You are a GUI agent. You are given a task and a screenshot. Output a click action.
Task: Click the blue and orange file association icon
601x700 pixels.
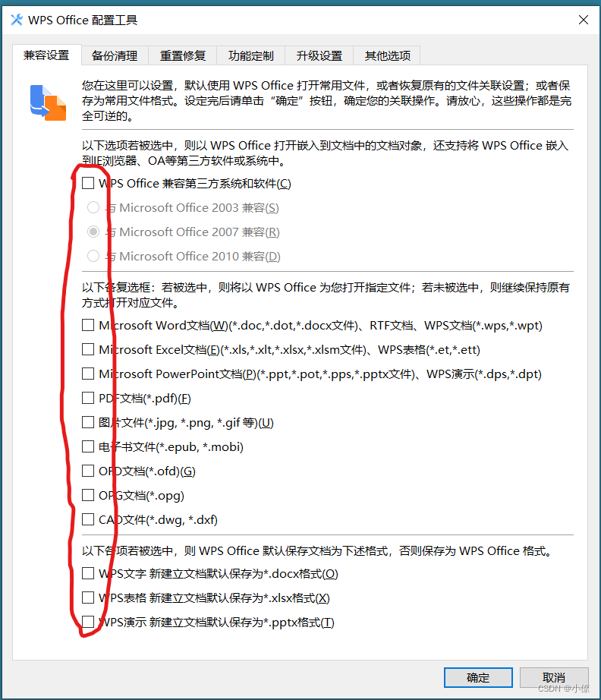tap(48, 103)
